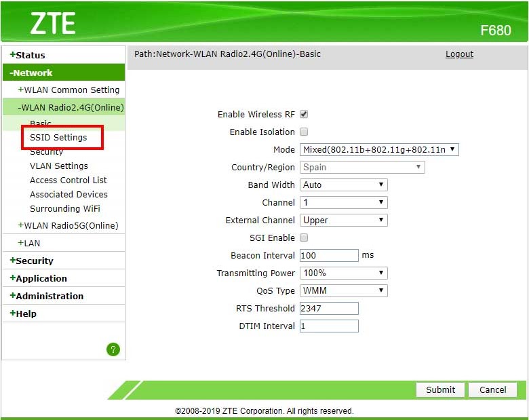529x420 pixels.
Task: Expand the Application menu section
Action: (x=39, y=278)
